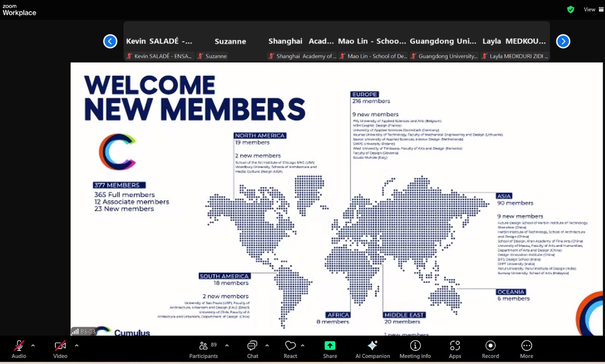Screen dimensions: 605x364
Task: Click the '365 Full members' text
Action: (x=125, y=195)
